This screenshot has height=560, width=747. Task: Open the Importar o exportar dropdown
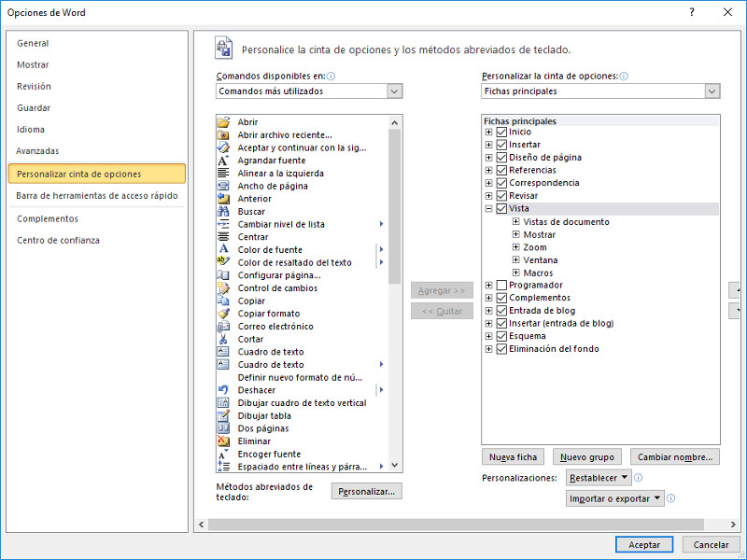[615, 498]
